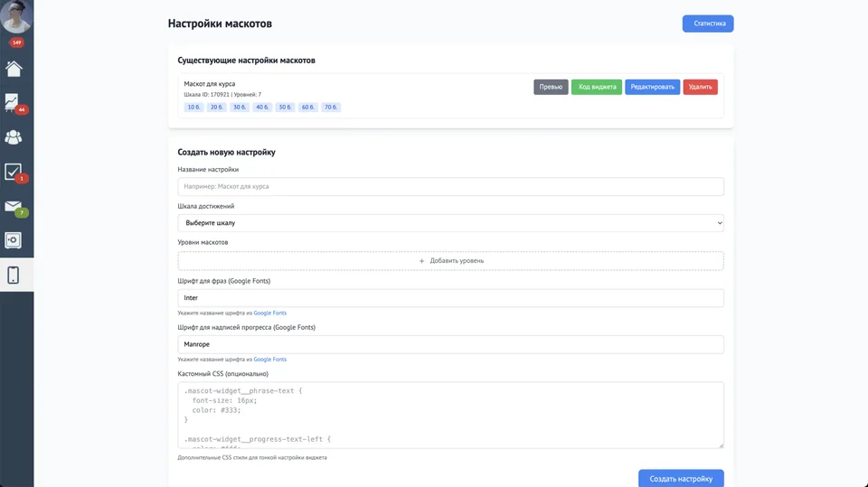Click inside the Кастомный CSS textarea

click(x=450, y=415)
